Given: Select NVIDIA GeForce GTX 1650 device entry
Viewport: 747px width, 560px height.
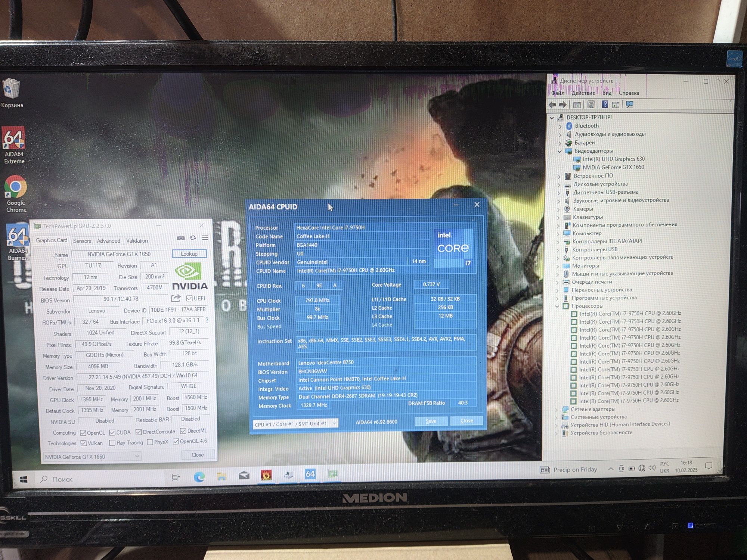Looking at the screenshot, I should point(613,167).
